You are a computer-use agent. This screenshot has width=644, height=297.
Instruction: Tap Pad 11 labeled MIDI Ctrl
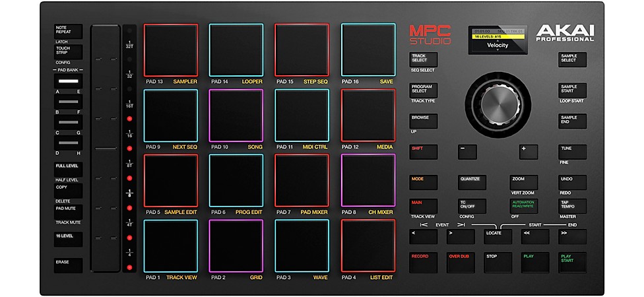(x=302, y=115)
